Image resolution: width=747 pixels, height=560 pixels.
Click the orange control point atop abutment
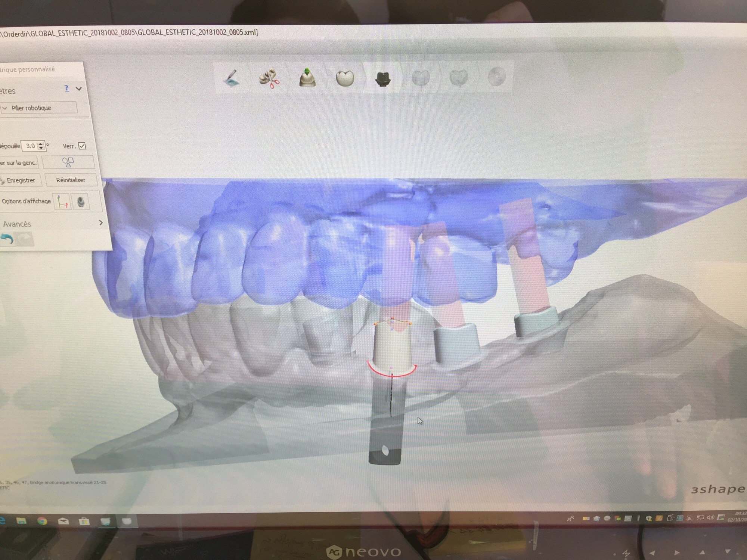[393, 318]
